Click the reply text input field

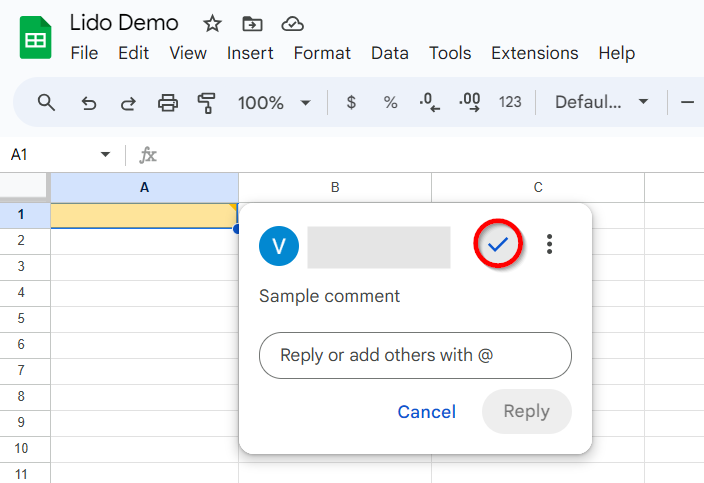coord(415,356)
